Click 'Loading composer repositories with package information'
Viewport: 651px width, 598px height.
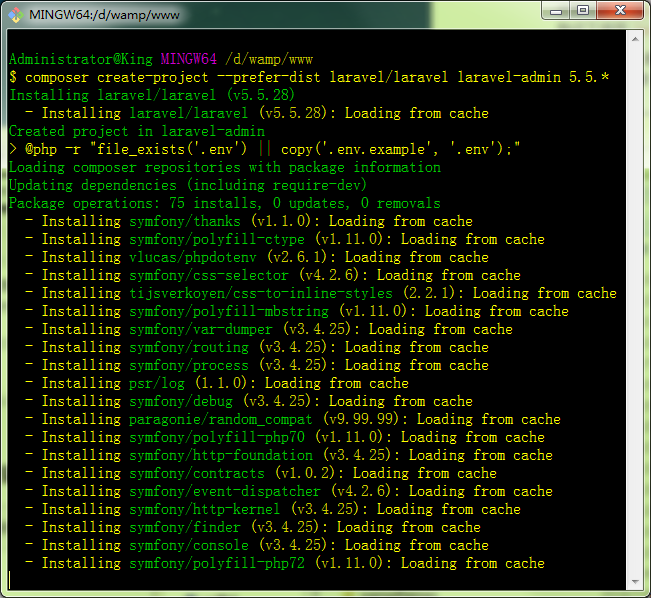tap(225, 167)
